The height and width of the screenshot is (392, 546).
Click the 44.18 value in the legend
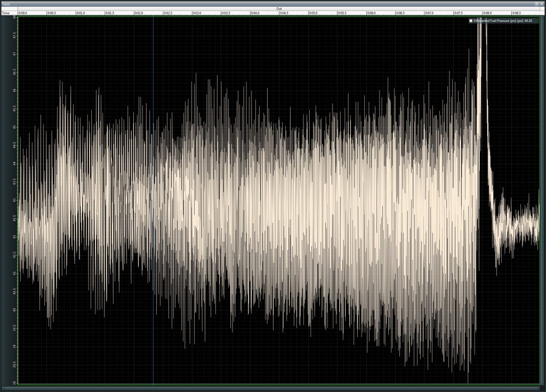pyautogui.click(x=528, y=21)
